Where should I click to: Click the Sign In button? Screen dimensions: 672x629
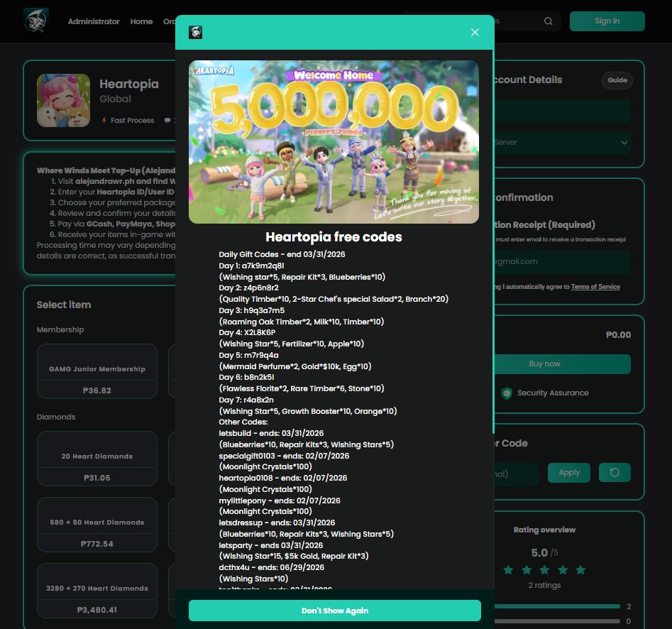pos(607,21)
